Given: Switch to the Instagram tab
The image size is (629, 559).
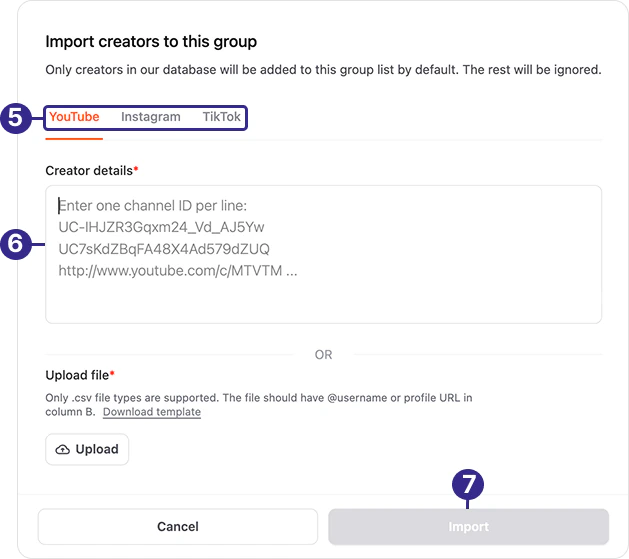Looking at the screenshot, I should 151,117.
